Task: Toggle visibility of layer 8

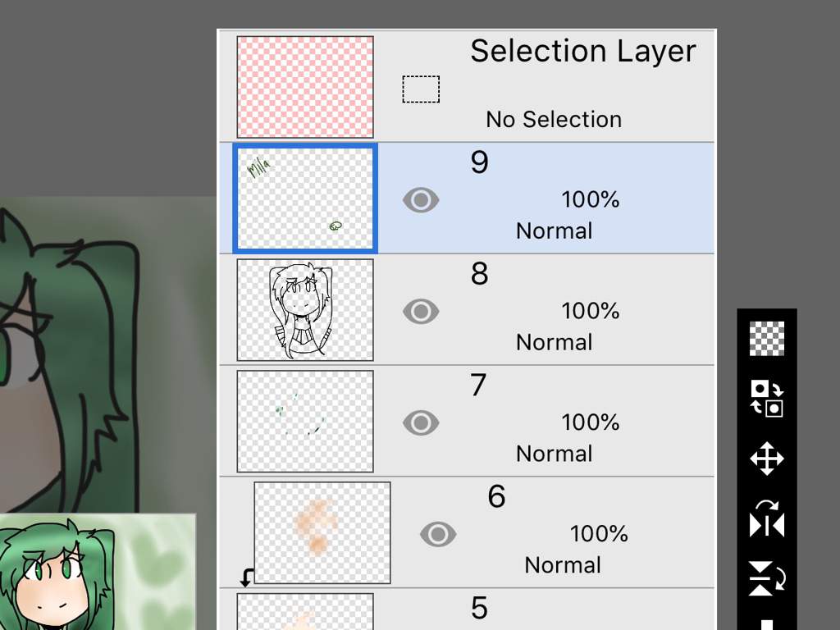Action: (421, 311)
